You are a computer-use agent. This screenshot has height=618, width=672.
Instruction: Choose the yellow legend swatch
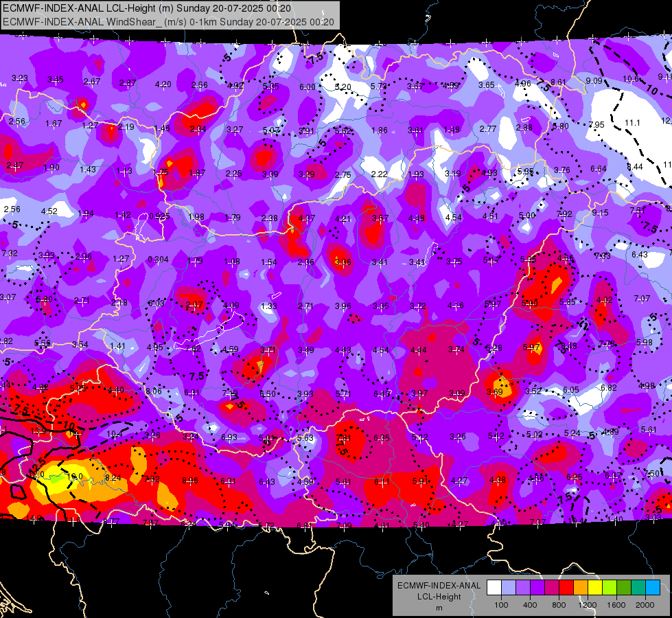point(595,588)
